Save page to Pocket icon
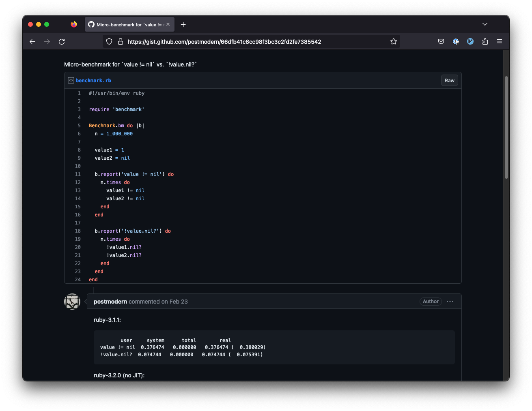The image size is (532, 411). pyautogui.click(x=441, y=41)
